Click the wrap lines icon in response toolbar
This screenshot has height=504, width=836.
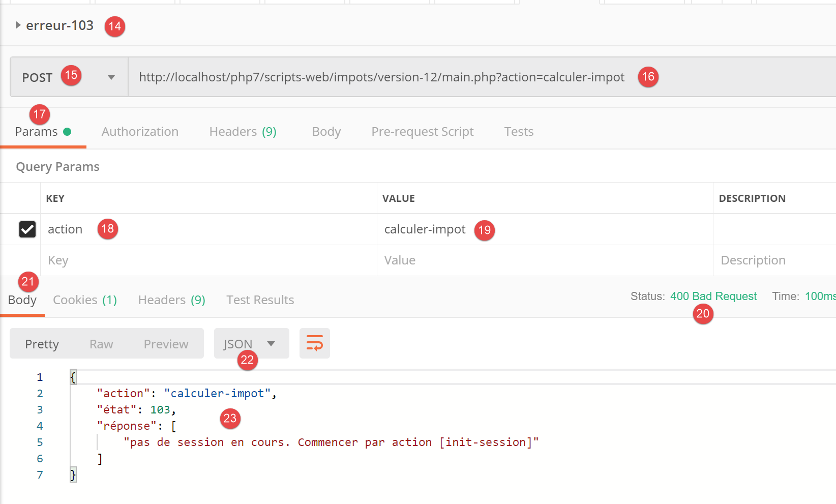[314, 343]
